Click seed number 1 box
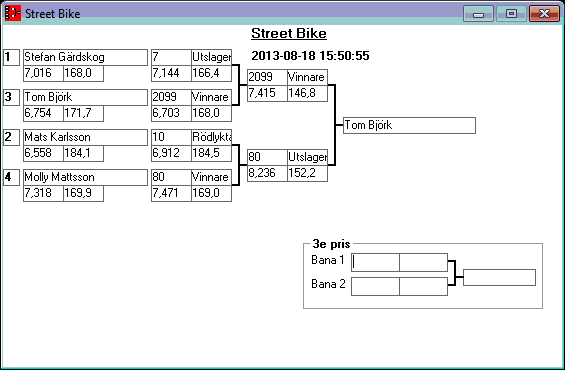This screenshot has height=370, width=565. [12, 57]
